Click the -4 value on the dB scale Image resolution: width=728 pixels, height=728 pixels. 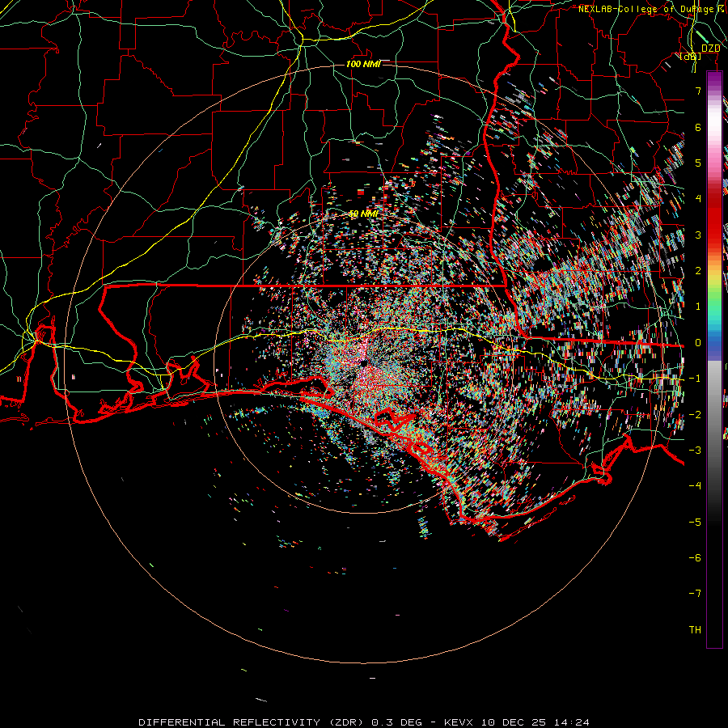(695, 486)
